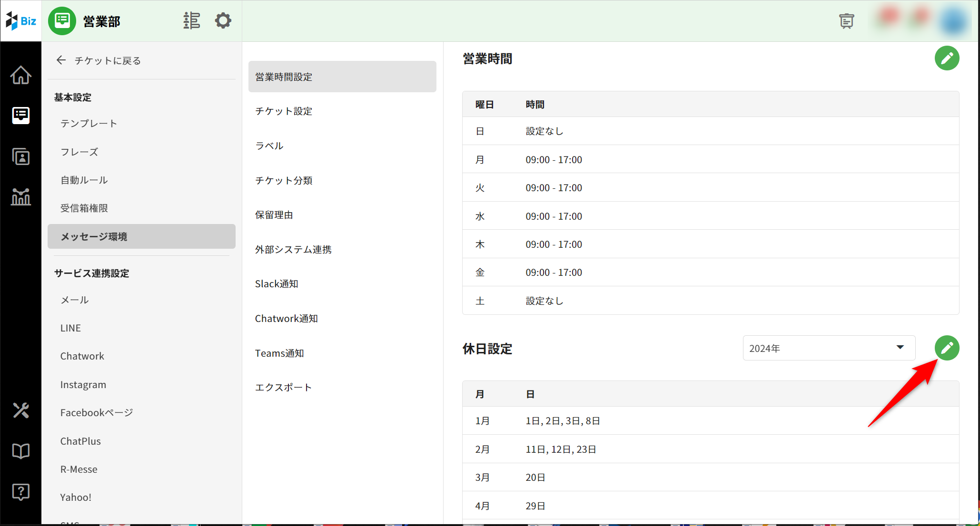Expand the 2024年 year dropdown

tap(829, 348)
